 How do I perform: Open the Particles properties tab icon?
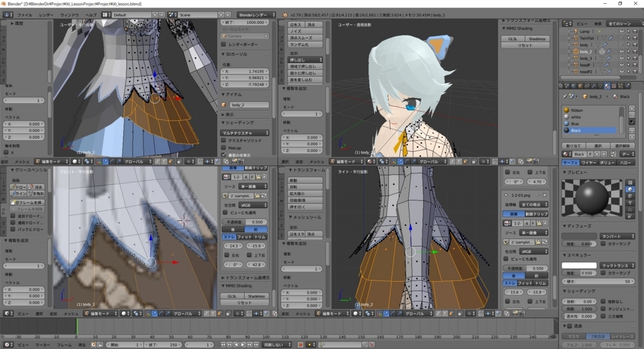click(620, 86)
